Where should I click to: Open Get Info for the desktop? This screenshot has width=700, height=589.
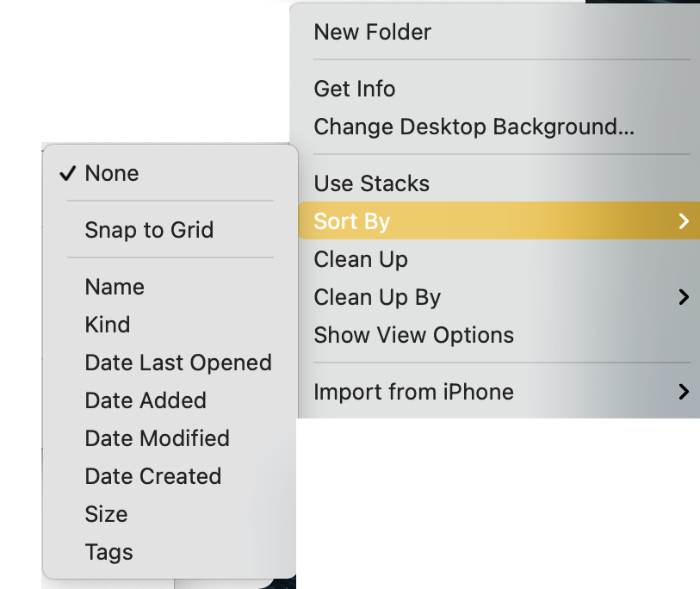click(355, 90)
